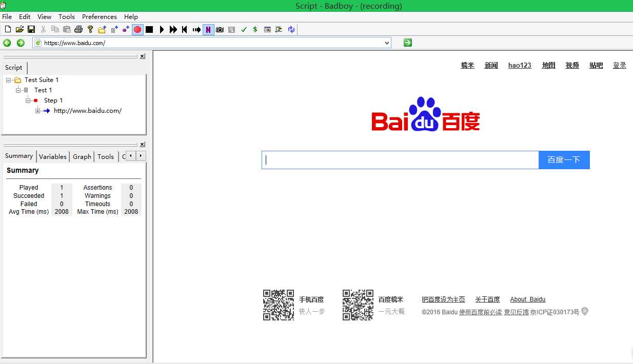This screenshot has width=633, height=364.
Task: Open the address bar URL dropdown
Action: point(387,43)
